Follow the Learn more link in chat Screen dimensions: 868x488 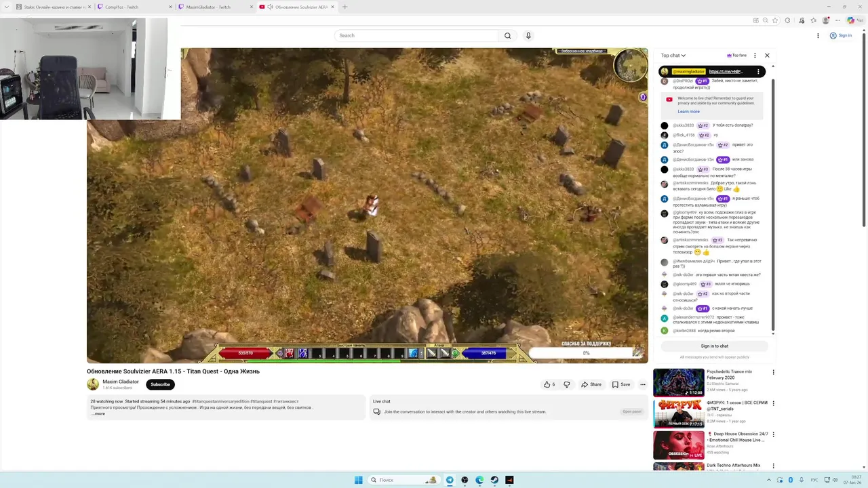pos(688,112)
